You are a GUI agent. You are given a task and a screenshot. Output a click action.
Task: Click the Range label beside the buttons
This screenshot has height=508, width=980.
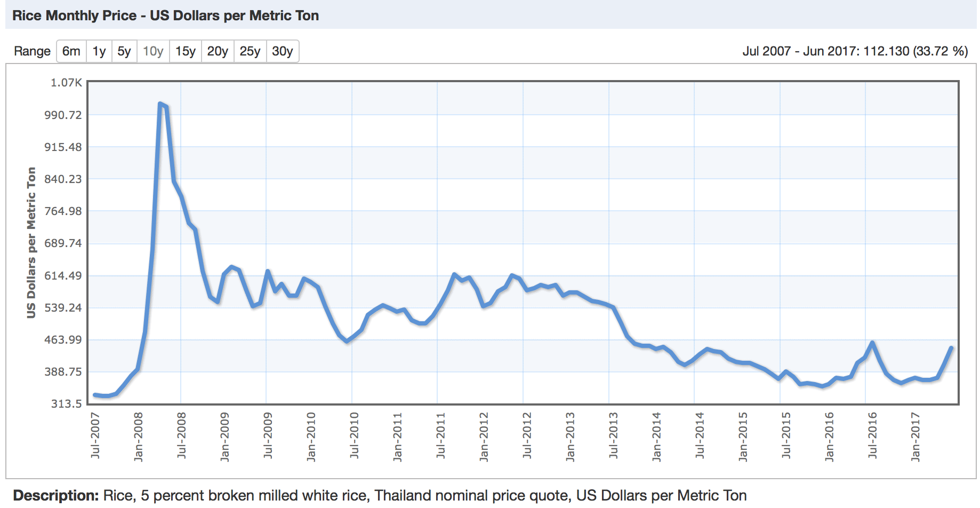(x=32, y=51)
